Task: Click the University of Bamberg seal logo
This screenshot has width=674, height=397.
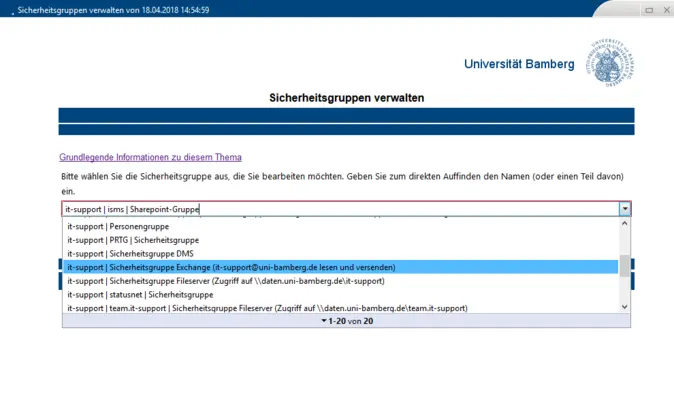Action: point(610,63)
